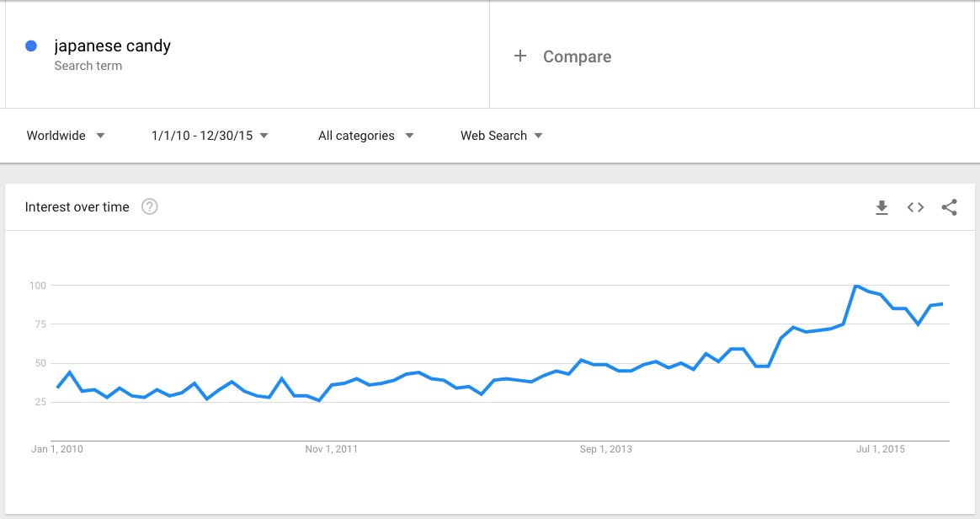Click the Jan 1, 2010 axis label
This screenshot has width=980, height=519.
[57, 449]
